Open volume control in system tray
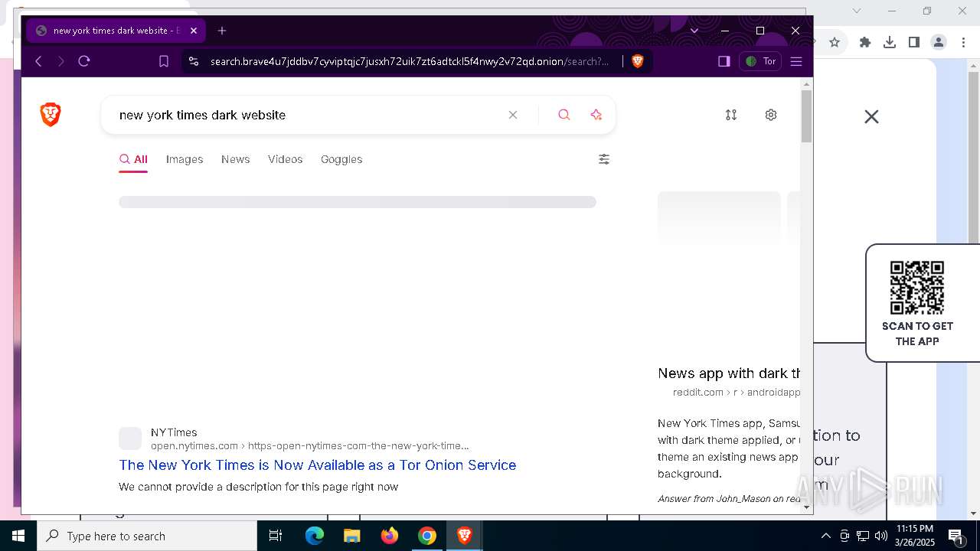 click(x=881, y=536)
